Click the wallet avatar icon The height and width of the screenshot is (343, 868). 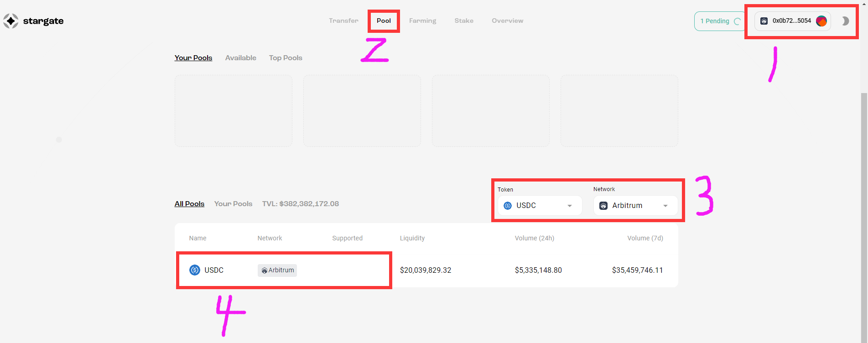pos(821,21)
